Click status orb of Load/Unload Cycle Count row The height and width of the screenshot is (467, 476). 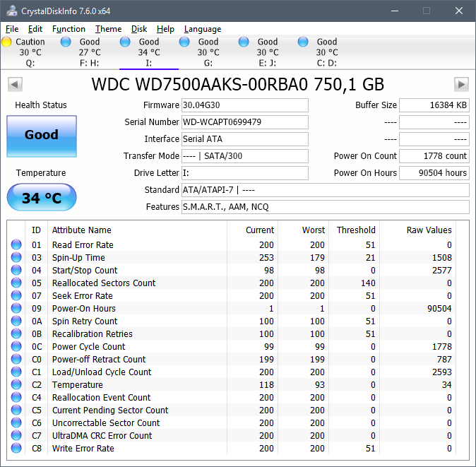coord(16,372)
